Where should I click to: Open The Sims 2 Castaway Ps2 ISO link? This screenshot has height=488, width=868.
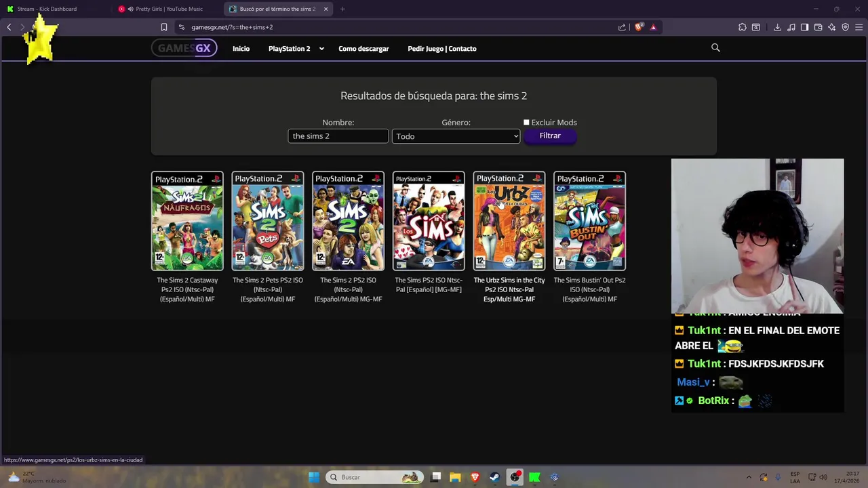[187, 289]
